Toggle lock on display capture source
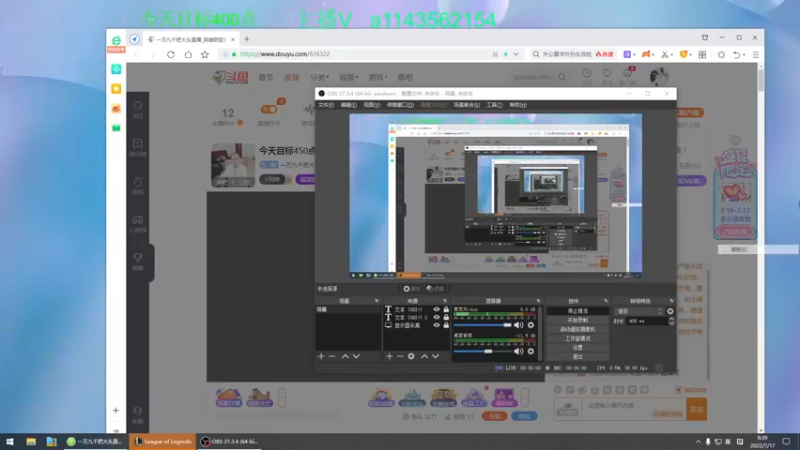 446,325
